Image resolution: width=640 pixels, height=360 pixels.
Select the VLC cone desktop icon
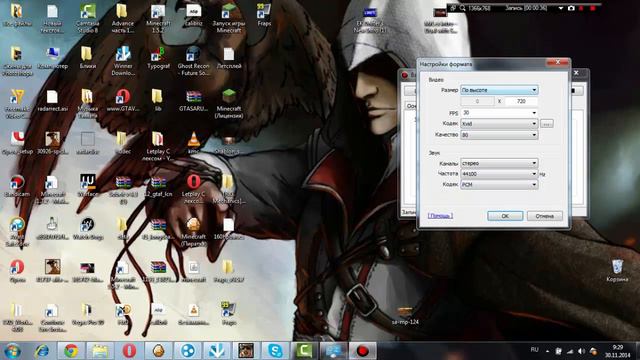[193, 142]
